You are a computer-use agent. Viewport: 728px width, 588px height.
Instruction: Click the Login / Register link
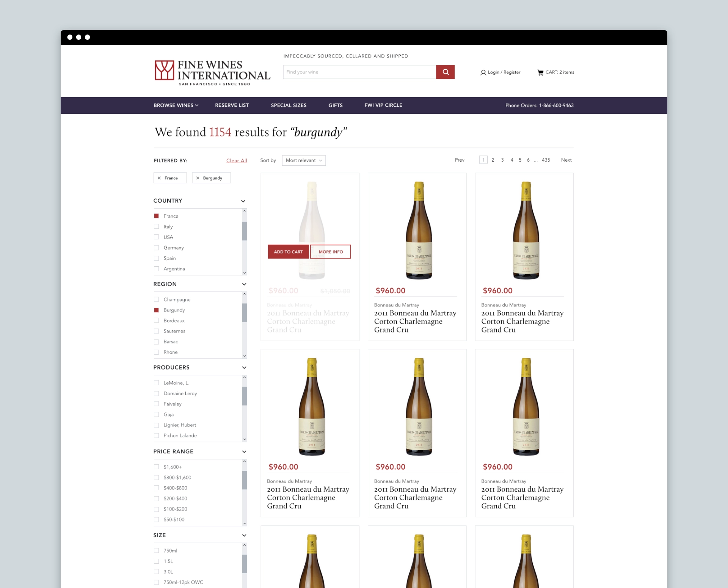(504, 72)
